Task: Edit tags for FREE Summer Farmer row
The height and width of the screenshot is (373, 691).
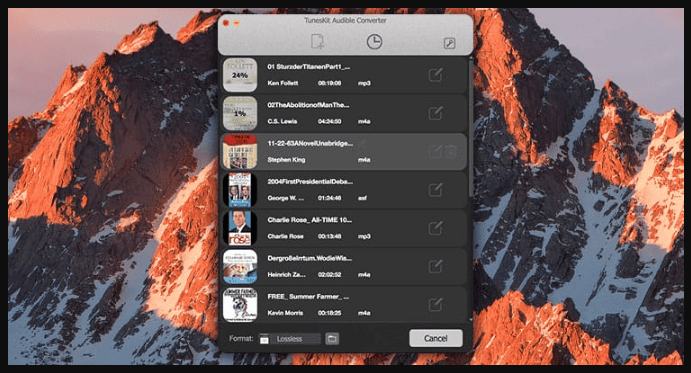Action: (x=435, y=304)
